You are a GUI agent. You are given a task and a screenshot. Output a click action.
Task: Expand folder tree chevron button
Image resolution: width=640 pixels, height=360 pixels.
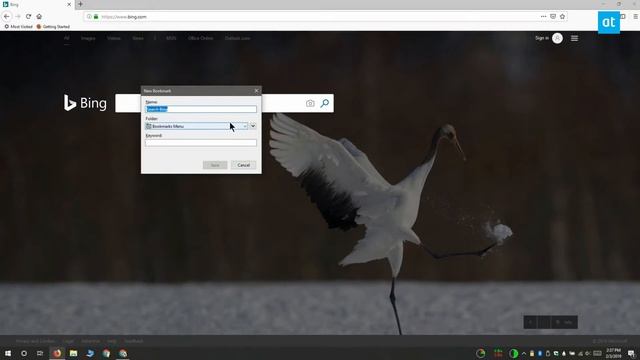tap(253, 126)
